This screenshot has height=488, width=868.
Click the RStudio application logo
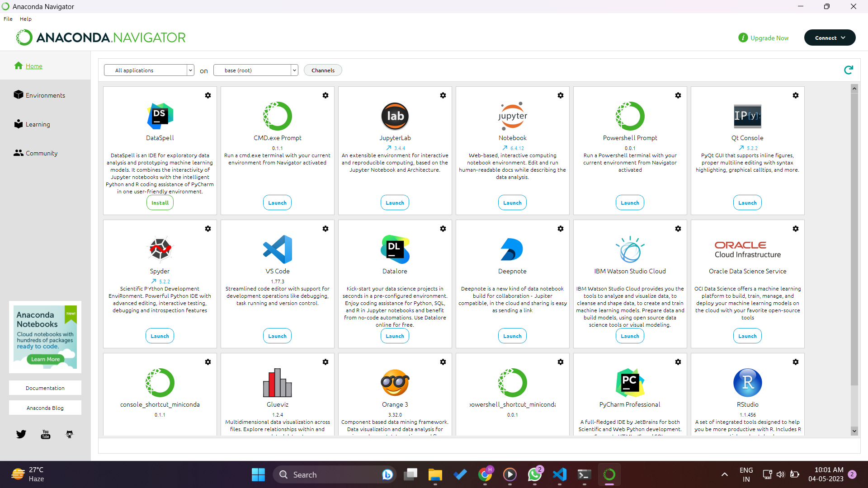[748, 383]
